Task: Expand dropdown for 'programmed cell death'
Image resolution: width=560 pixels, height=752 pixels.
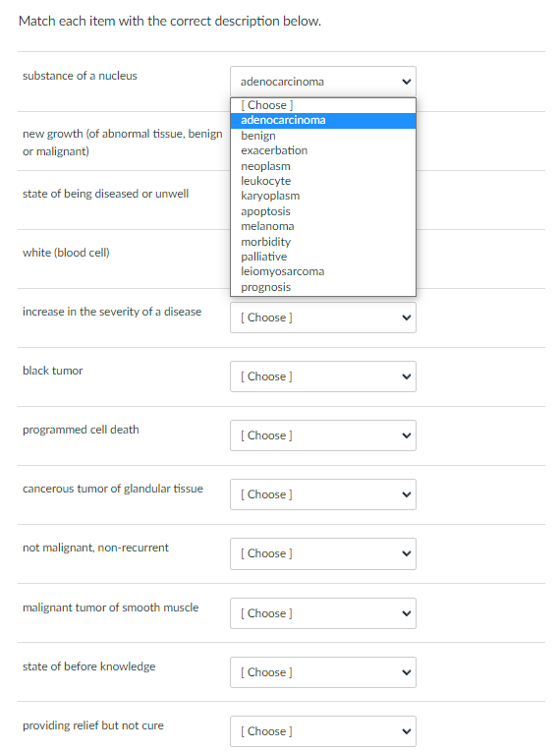Action: 322,435
